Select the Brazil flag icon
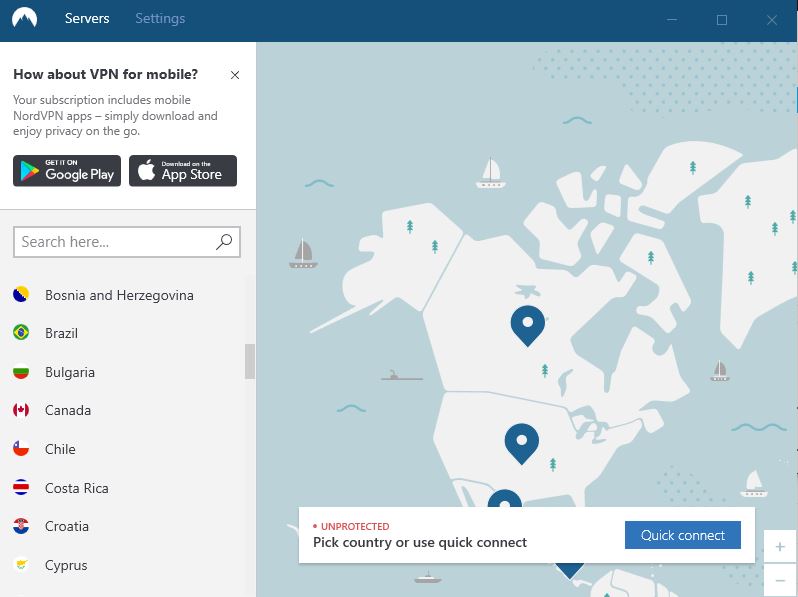This screenshot has height=597, width=798. 21,333
